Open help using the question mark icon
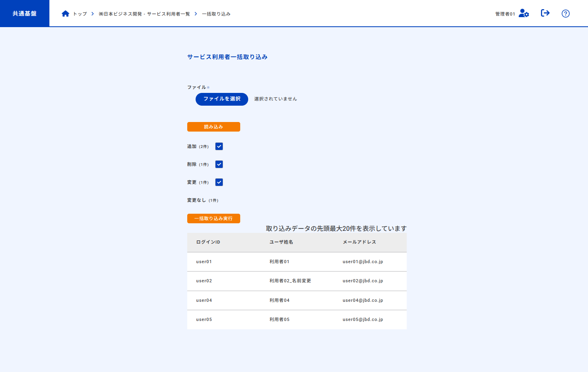This screenshot has height=372, width=588. click(x=565, y=13)
